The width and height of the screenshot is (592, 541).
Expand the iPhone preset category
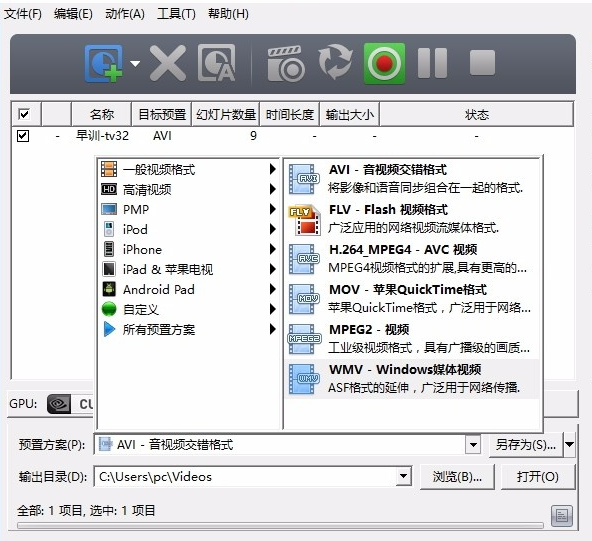point(188,249)
